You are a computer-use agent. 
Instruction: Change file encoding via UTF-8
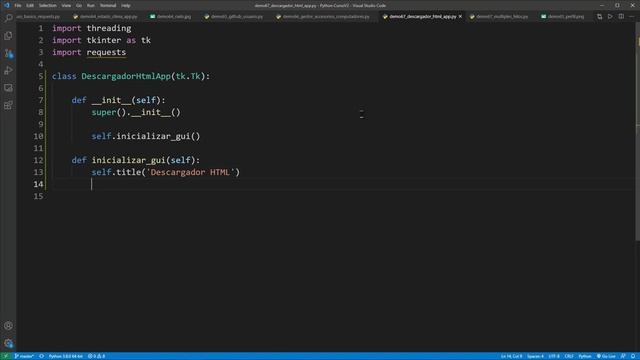(x=554, y=356)
